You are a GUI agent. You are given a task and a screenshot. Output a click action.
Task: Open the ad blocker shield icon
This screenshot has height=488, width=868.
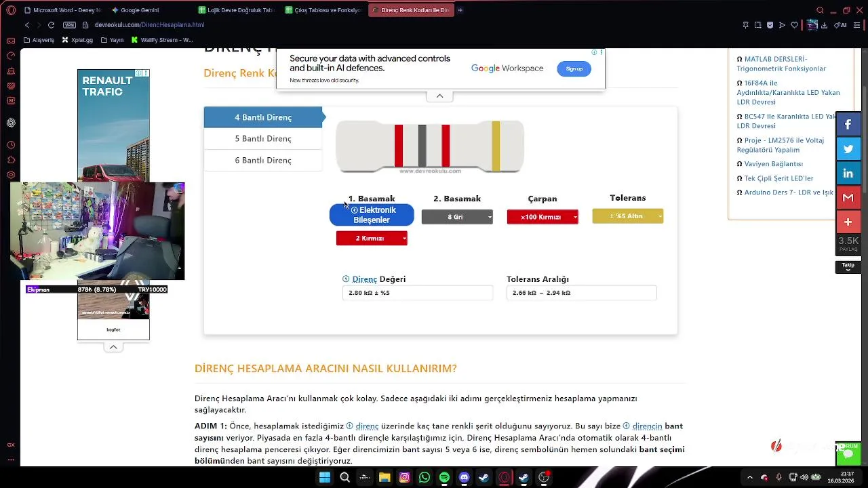[770, 25]
